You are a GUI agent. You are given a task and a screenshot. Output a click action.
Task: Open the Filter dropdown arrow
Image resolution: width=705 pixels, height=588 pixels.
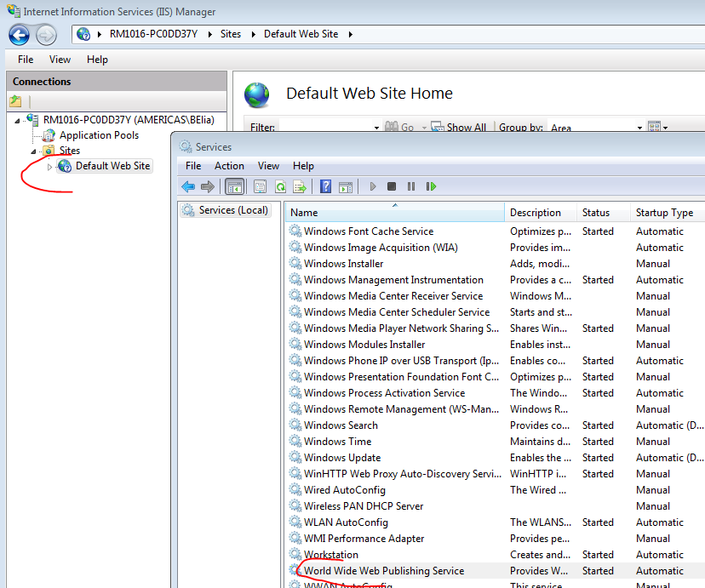click(377, 128)
